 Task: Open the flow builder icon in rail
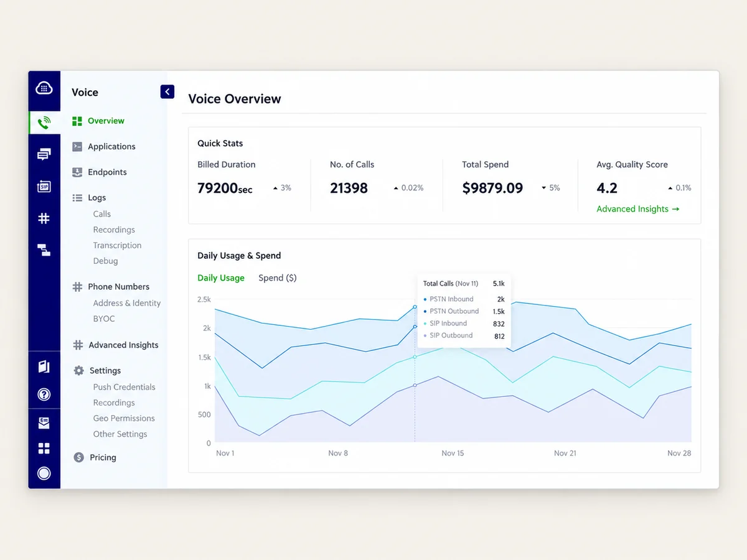point(44,250)
